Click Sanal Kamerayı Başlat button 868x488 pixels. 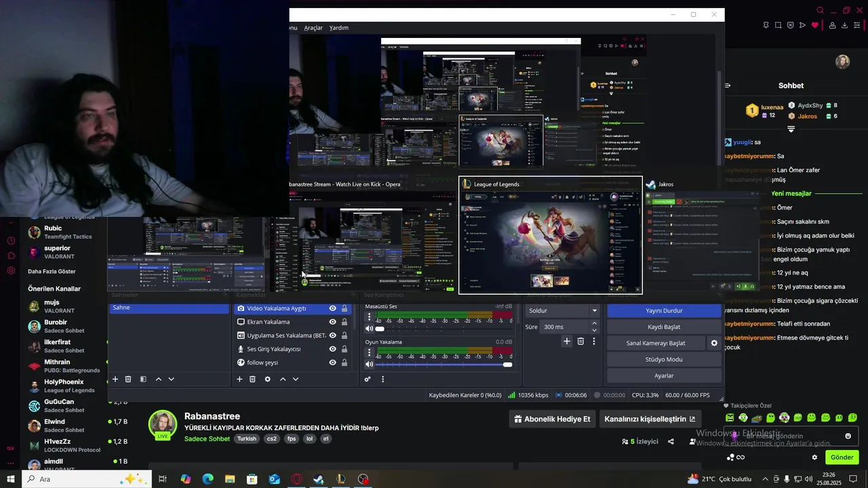click(656, 343)
